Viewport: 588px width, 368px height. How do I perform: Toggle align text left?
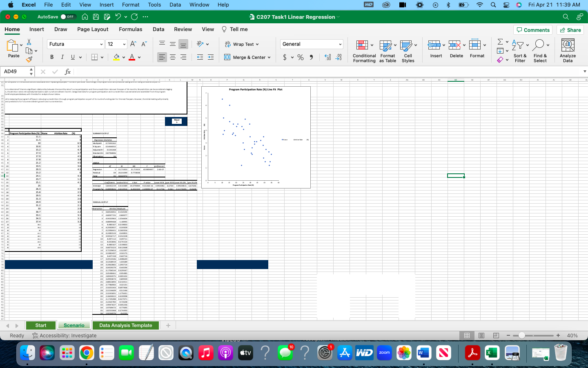point(162,57)
